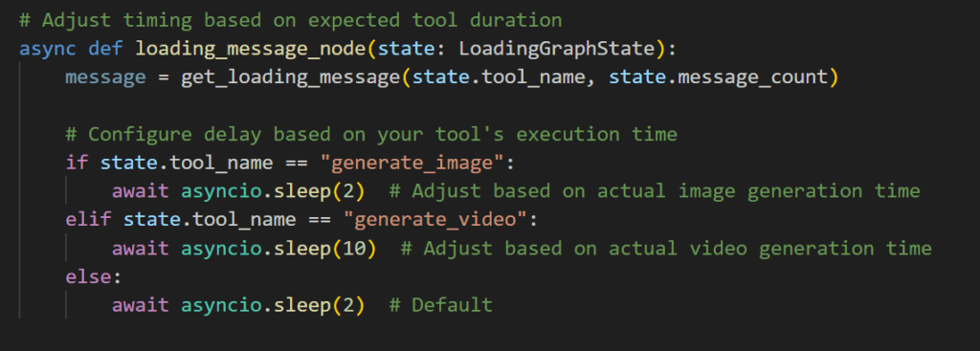Click the loading_message_node function name
Screen dimensions: 980x351
click(x=252, y=49)
